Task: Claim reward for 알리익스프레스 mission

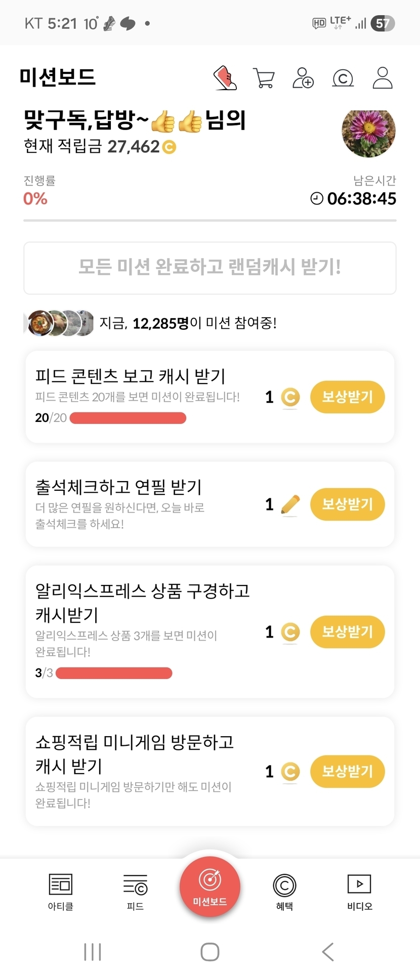Action: click(347, 632)
